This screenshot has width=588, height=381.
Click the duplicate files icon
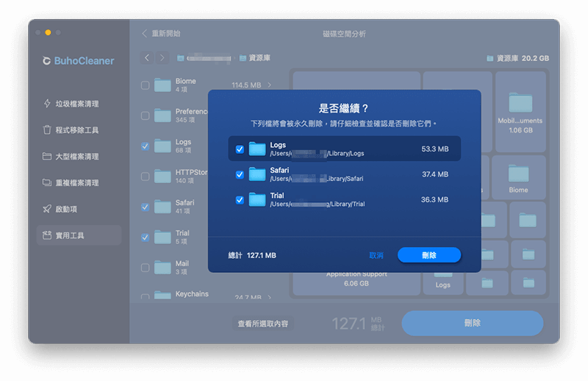[47, 182]
